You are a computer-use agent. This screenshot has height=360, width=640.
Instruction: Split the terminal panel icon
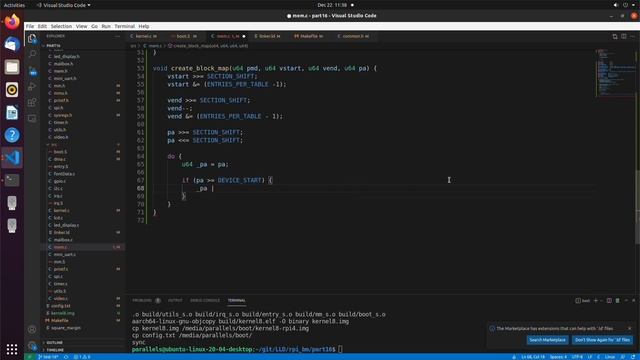609,300
